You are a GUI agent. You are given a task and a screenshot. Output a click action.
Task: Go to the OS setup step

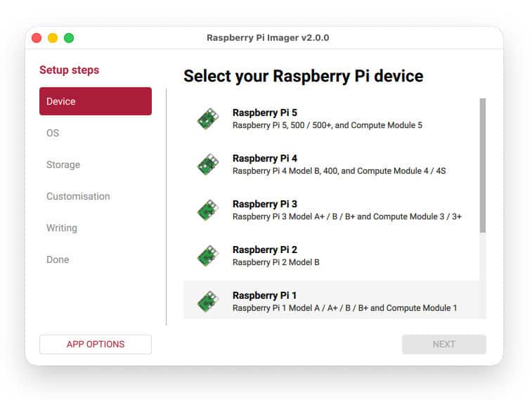(53, 133)
